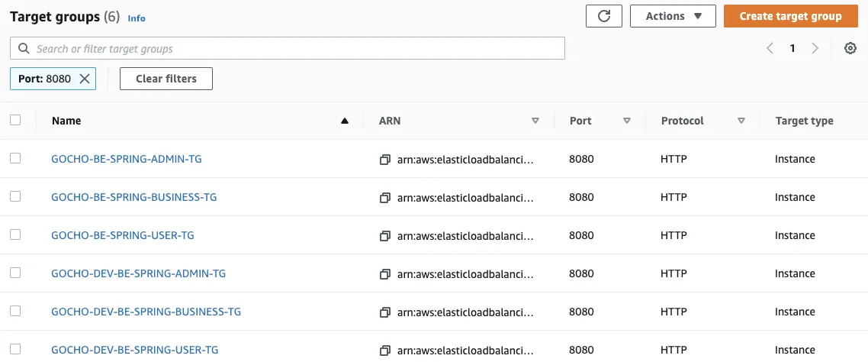868x362 pixels.
Task: Click the Clear filters button
Action: pos(166,79)
